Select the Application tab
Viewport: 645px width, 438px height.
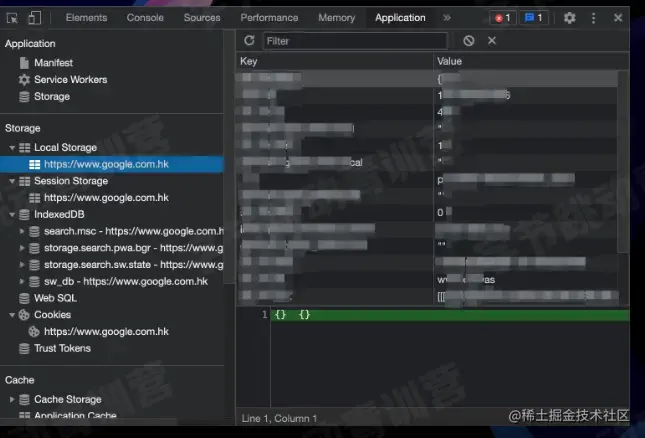point(400,18)
